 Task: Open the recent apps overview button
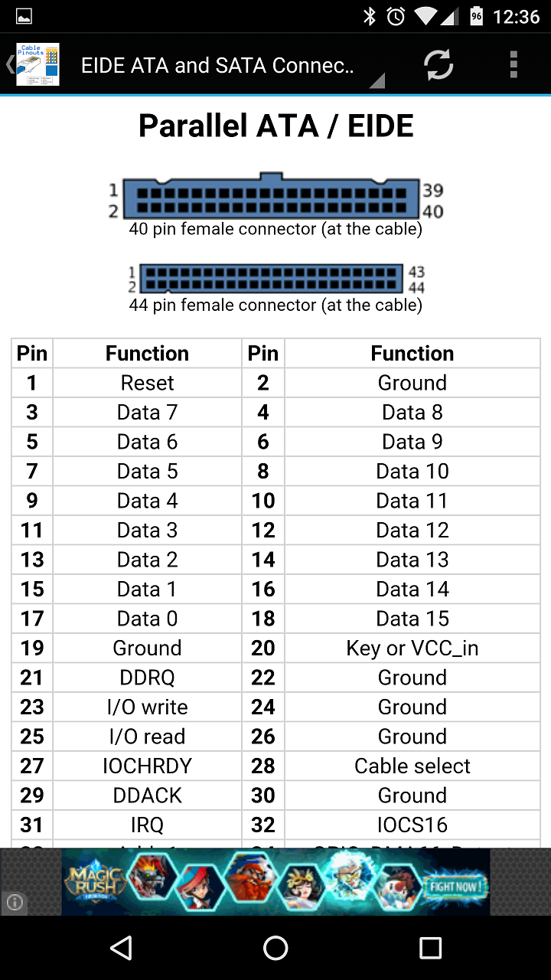tap(430, 948)
